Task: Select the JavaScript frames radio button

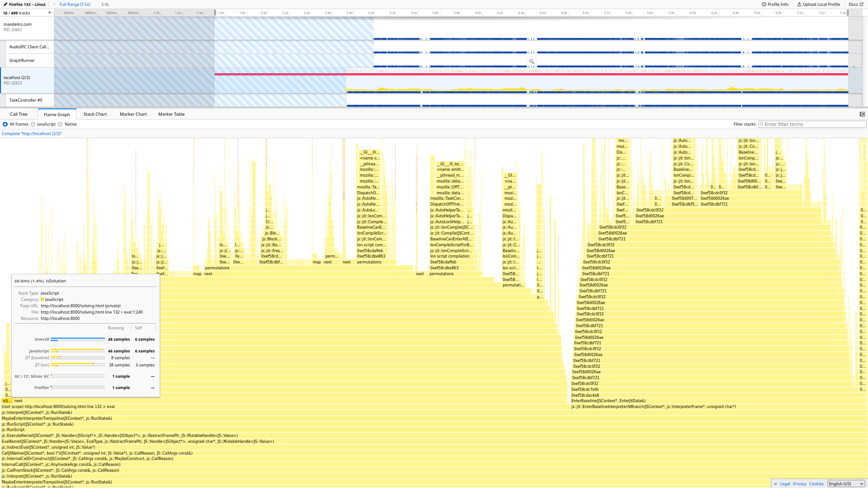Action: coord(33,124)
